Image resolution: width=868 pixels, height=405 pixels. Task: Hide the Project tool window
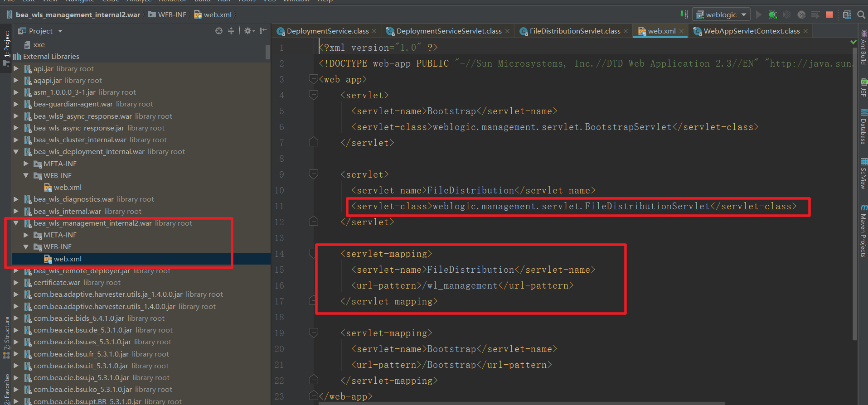point(263,31)
